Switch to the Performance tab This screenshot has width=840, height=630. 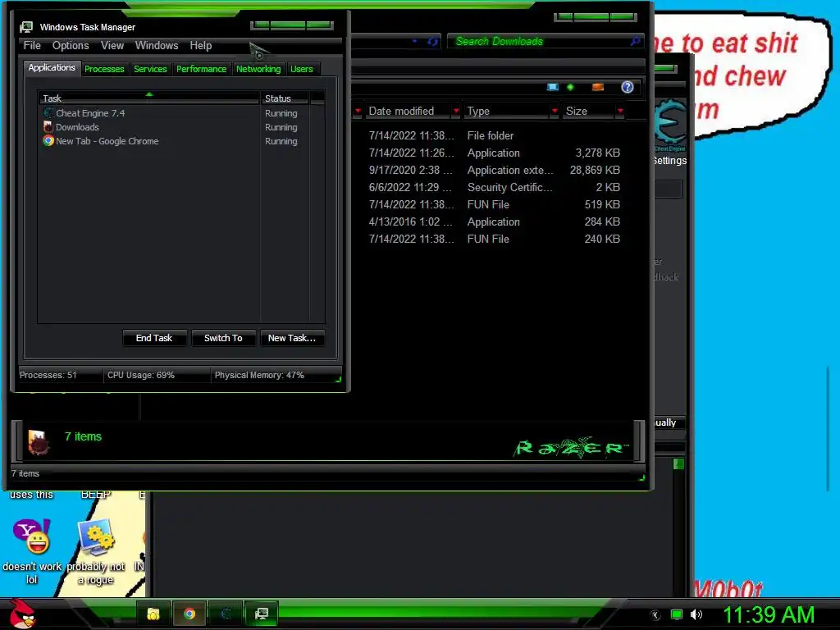point(202,69)
